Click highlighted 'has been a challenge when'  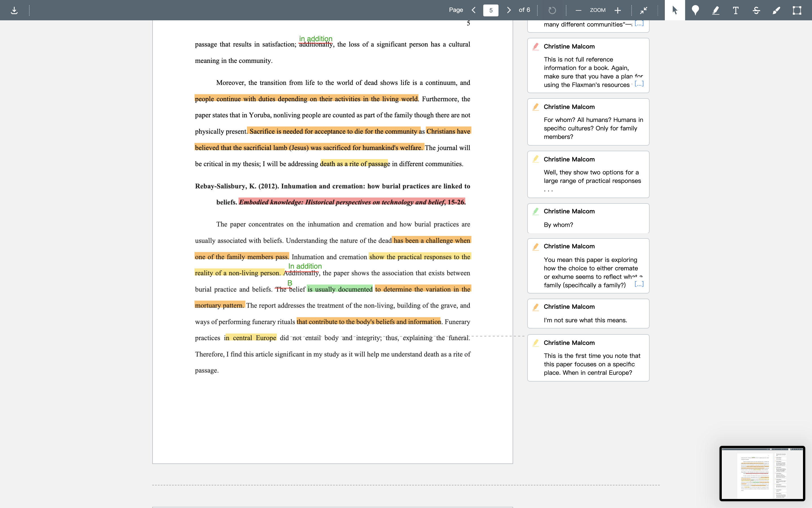pos(431,240)
